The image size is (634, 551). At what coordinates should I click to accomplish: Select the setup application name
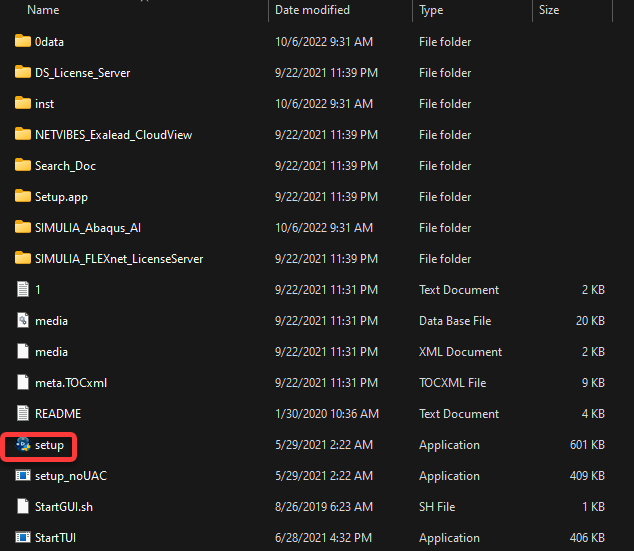49,445
